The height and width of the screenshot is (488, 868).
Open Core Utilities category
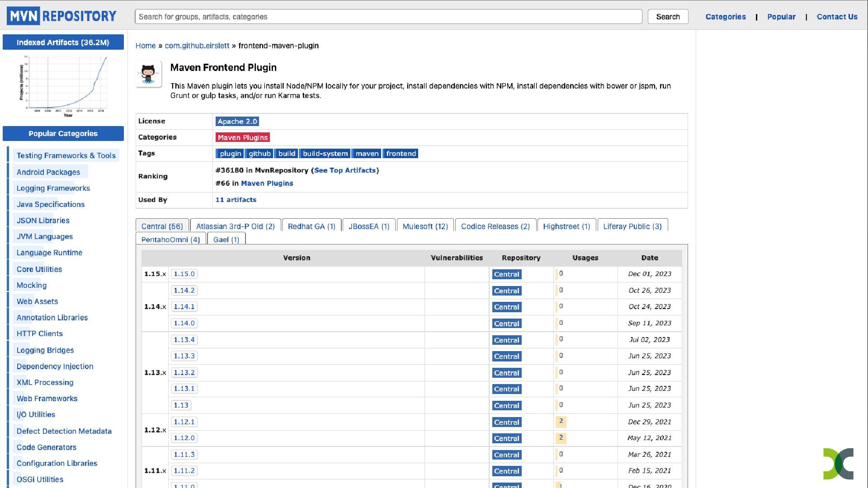coord(39,269)
